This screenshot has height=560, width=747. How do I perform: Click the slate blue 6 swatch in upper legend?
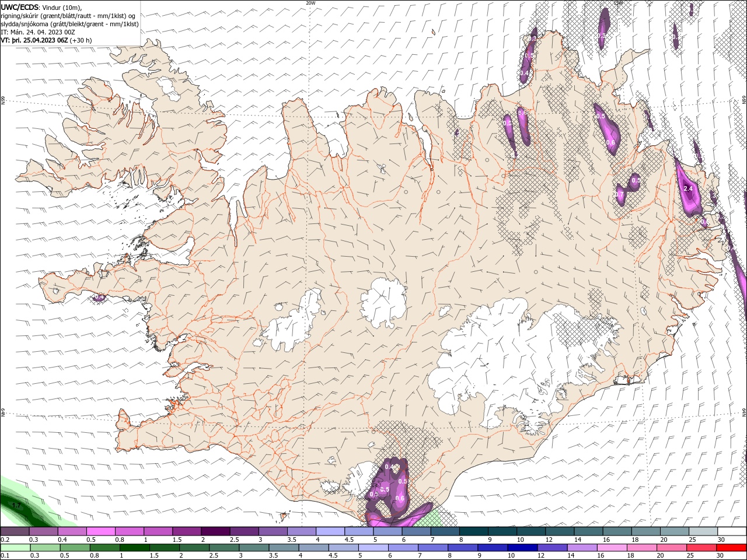tap(417, 531)
